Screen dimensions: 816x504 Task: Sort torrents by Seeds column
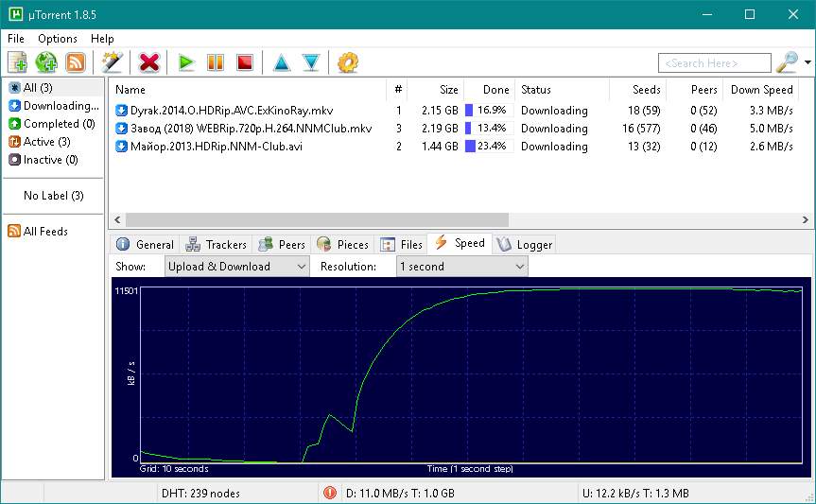point(638,90)
